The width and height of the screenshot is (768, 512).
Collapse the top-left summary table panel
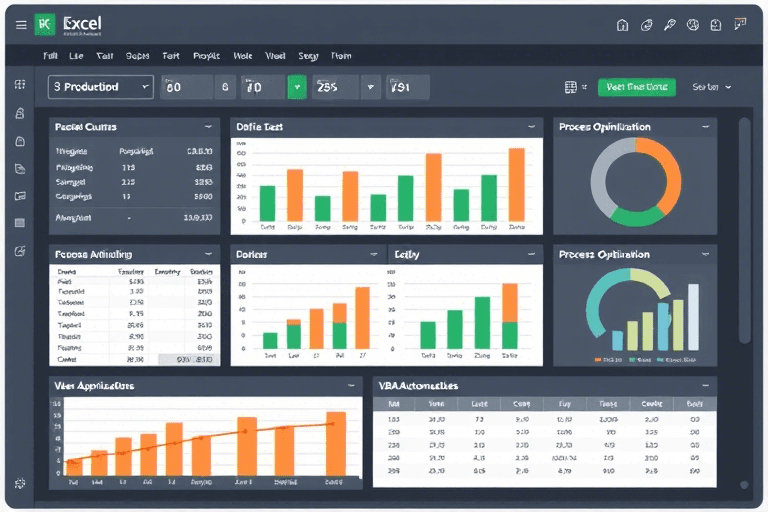207,127
